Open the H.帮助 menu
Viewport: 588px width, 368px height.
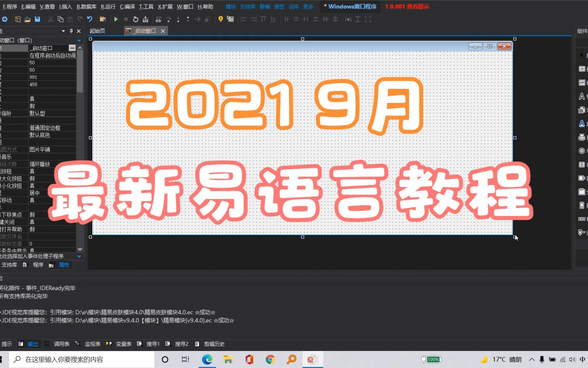[206, 6]
